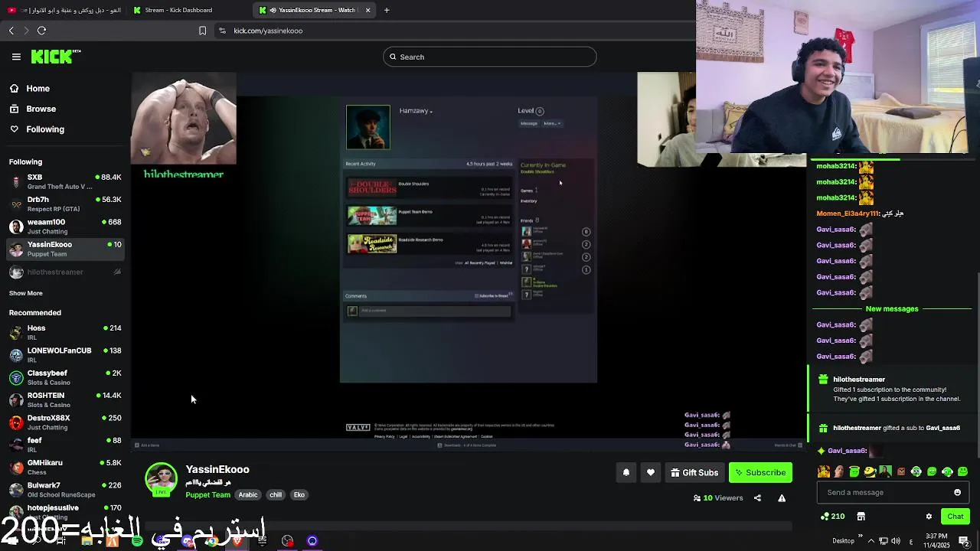Open the More dropdown on Steam profile
980x551 pixels.
[552, 123]
